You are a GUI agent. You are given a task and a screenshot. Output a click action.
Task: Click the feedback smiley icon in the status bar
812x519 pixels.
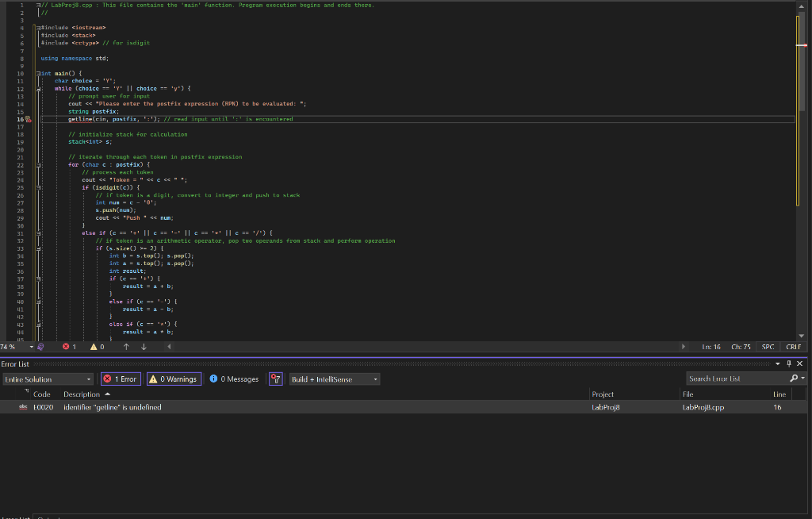(40, 347)
